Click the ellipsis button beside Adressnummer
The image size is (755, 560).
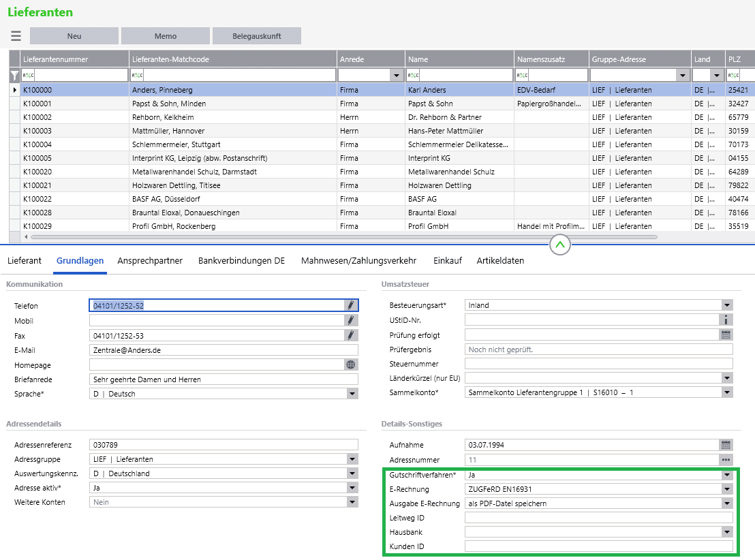click(726, 460)
